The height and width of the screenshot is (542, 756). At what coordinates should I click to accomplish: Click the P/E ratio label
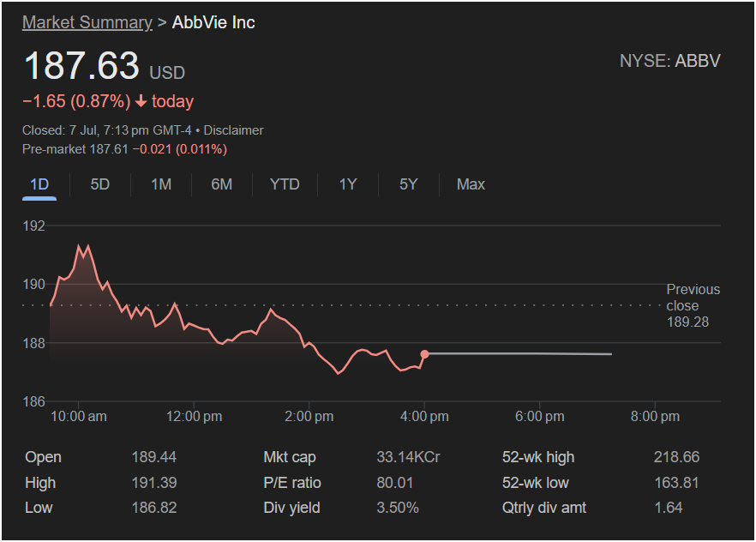292,482
